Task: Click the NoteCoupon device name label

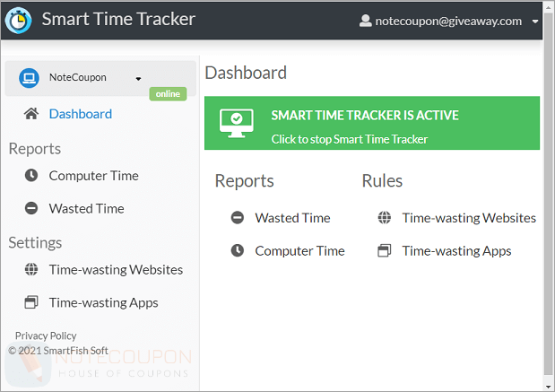Action: [x=77, y=77]
